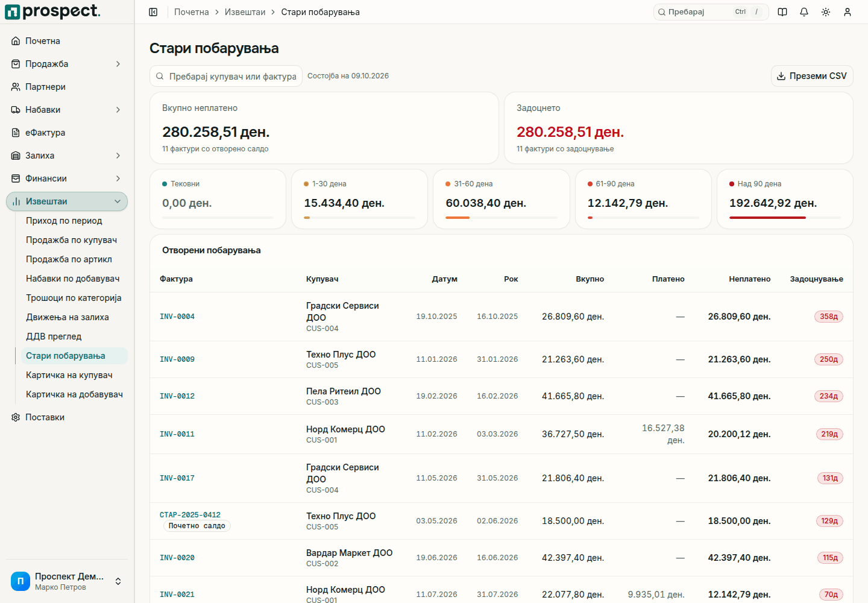Click the bar chart icon beside Извештаи
Image resolution: width=868 pixels, height=603 pixels.
[16, 201]
